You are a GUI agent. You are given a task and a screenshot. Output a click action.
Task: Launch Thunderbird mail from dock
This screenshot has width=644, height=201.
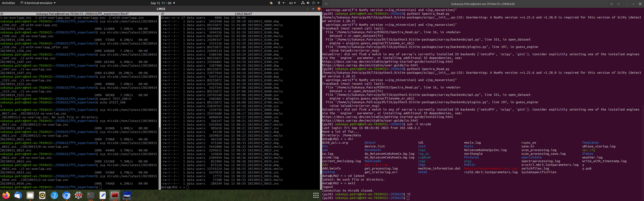(x=18, y=195)
